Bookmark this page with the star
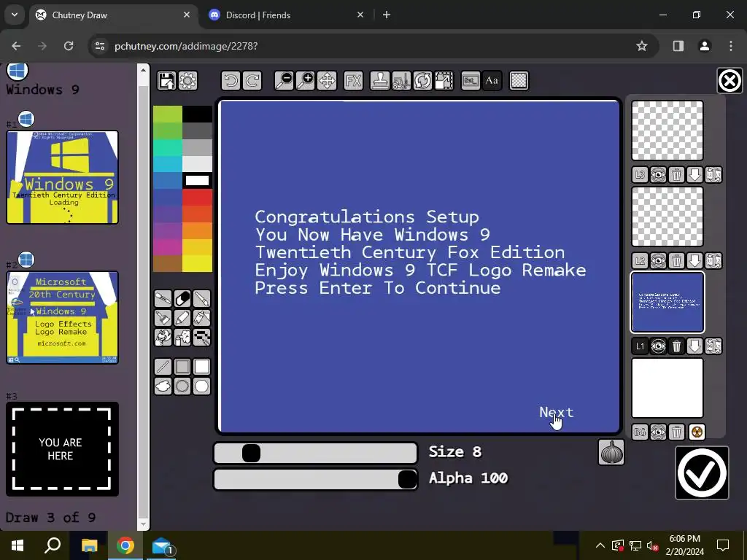This screenshot has width=747, height=560. click(x=642, y=46)
